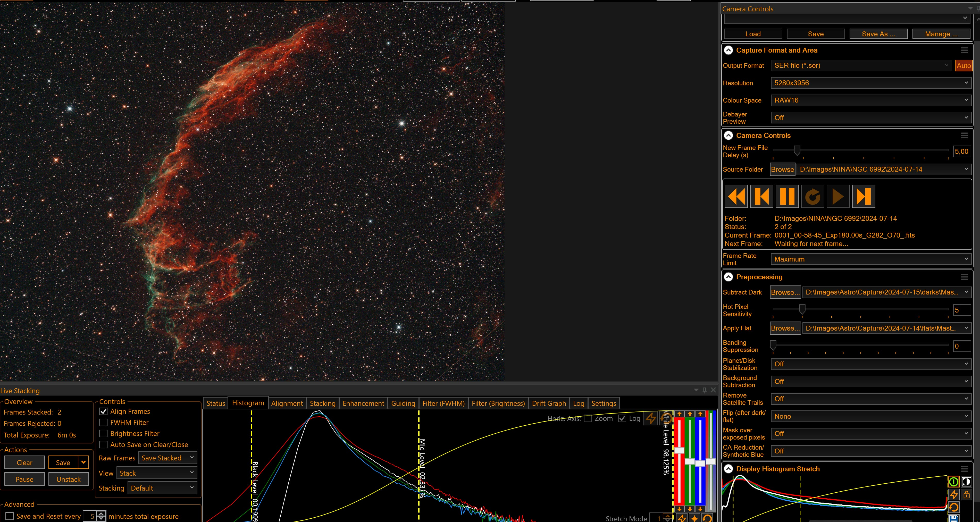Step back one frame in folder monitor

(x=761, y=196)
